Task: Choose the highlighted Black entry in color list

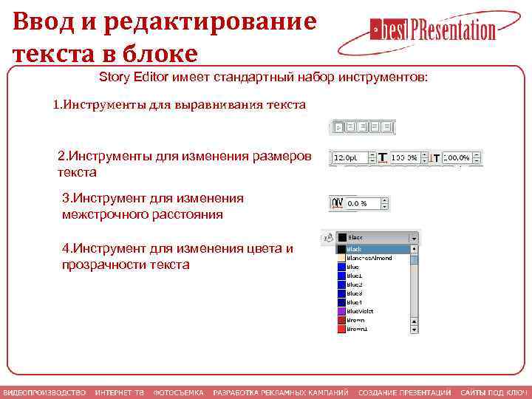Action: click(x=373, y=250)
